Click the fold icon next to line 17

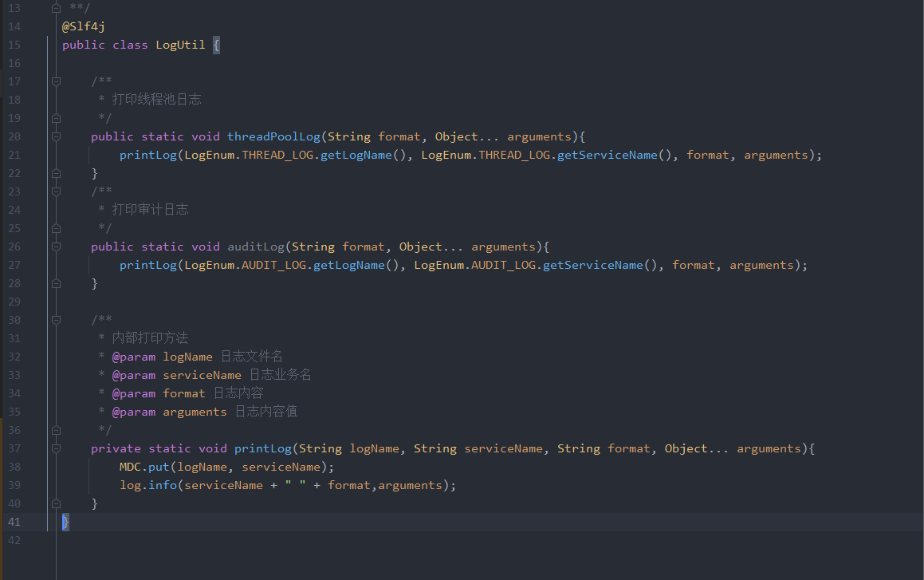[56, 81]
